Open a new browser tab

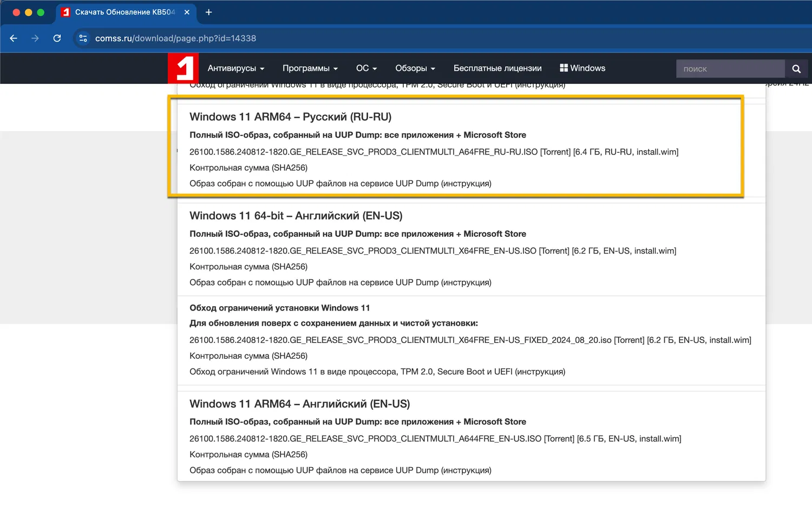tap(208, 12)
